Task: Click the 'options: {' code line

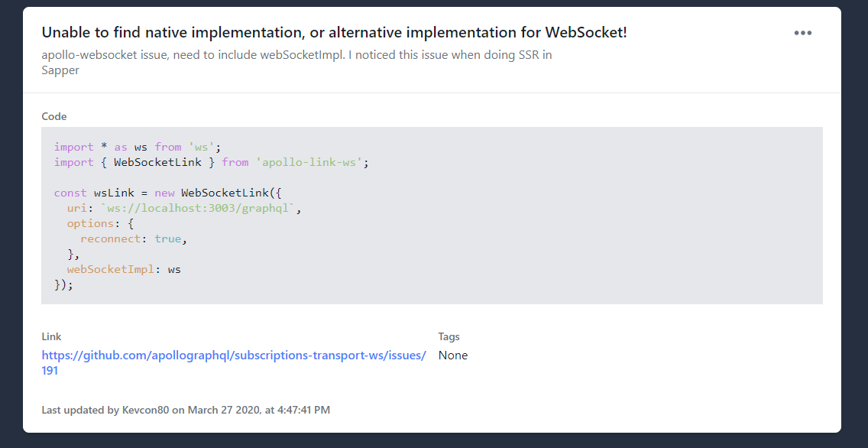Action: (x=100, y=223)
